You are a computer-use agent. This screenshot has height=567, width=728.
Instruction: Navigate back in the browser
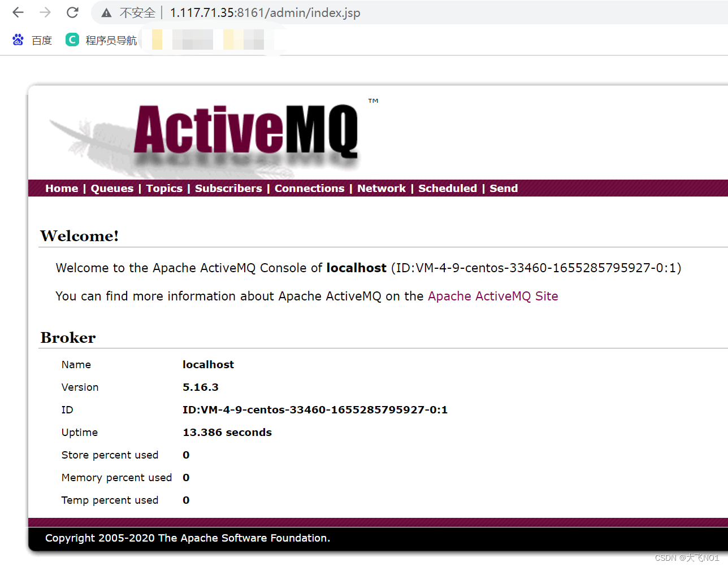[18, 12]
